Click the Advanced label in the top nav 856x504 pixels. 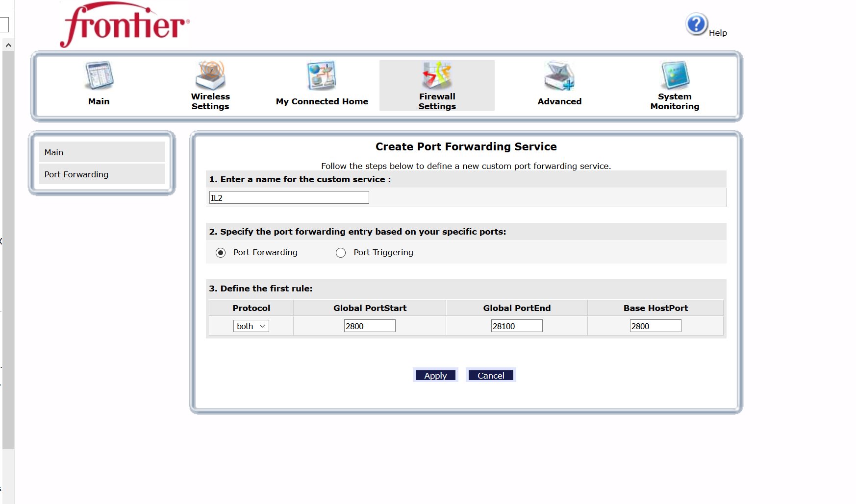pos(559,101)
